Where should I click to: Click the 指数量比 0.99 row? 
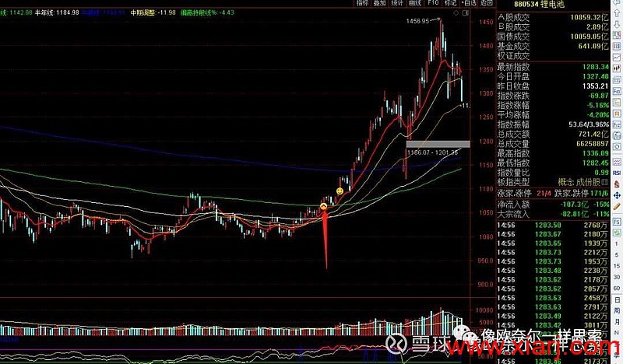(553, 172)
